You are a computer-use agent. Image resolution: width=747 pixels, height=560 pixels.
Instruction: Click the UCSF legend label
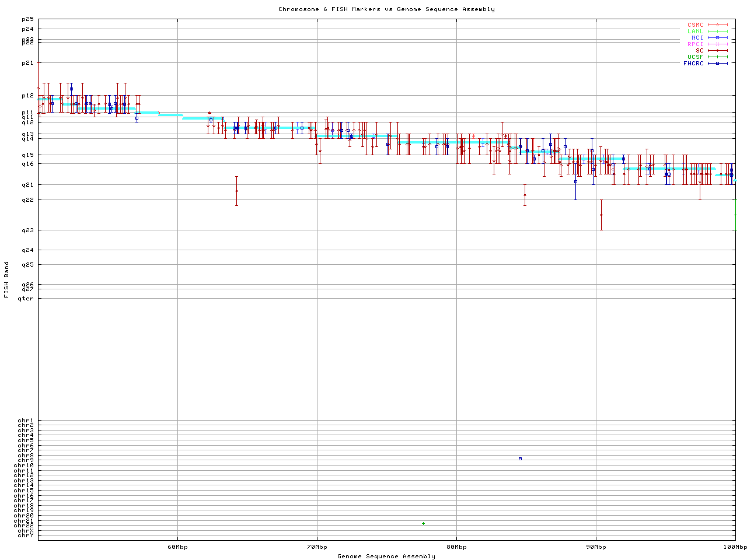point(695,57)
